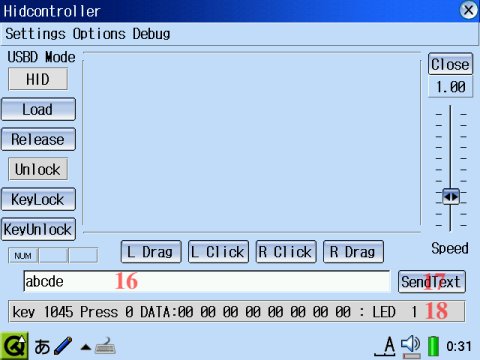This screenshot has height=360, width=480.
Task: Expand the input method selector arrow
Action: point(86,348)
